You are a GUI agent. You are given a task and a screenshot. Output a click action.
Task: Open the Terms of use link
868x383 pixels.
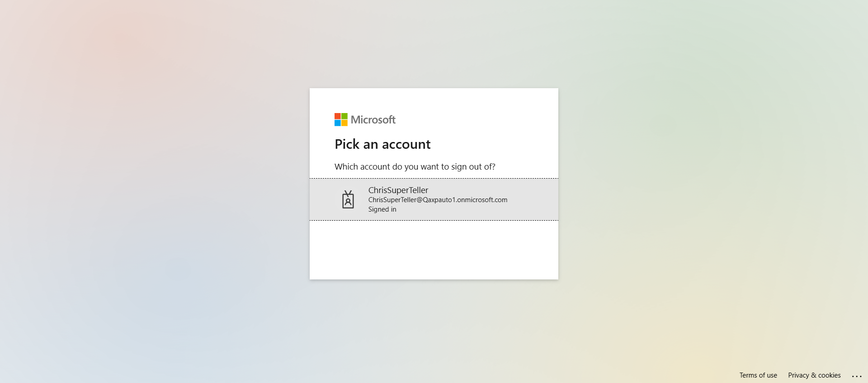tap(758, 375)
